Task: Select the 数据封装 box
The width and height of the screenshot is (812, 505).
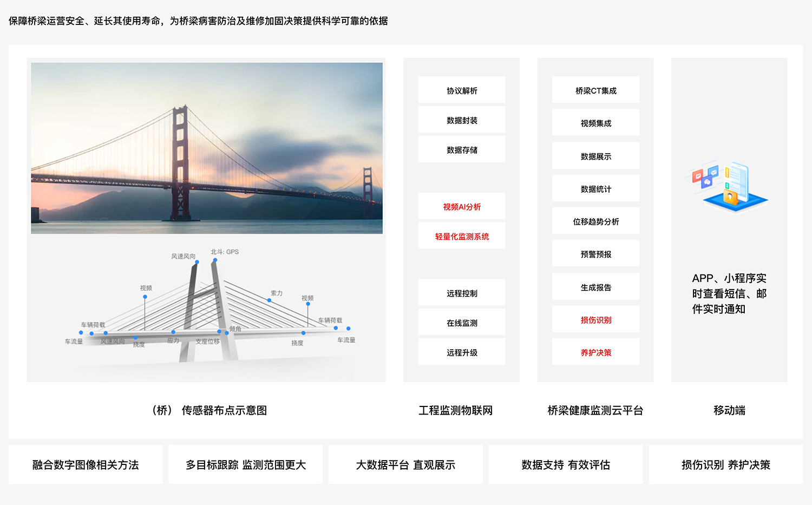Action: 462,120
